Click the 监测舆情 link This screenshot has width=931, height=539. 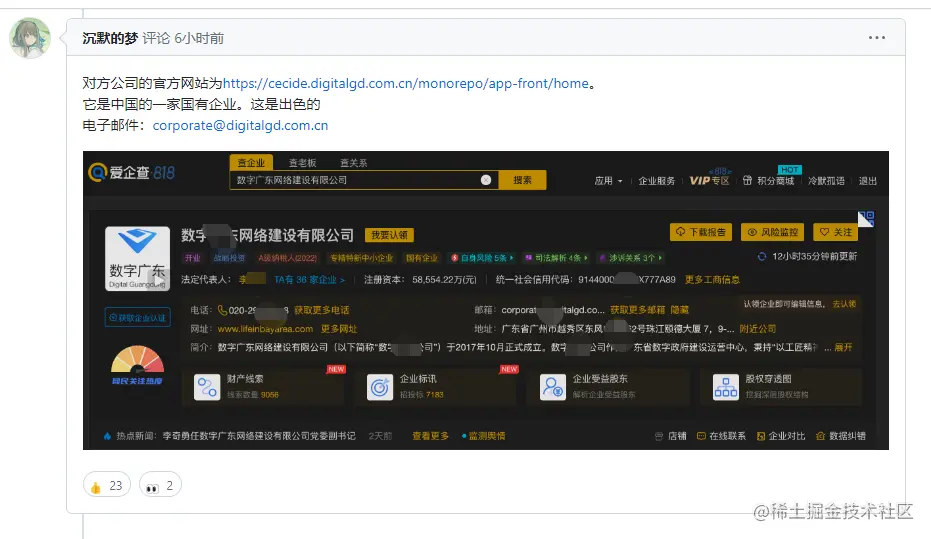(484, 436)
